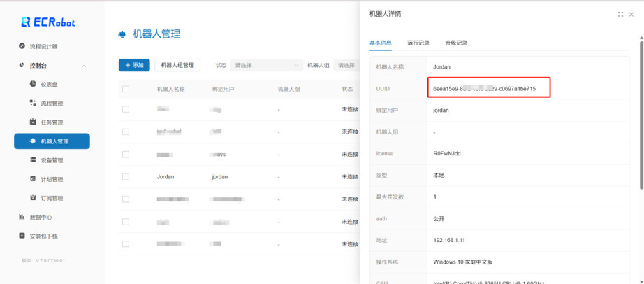Viewport: 644px width, 284px height.
Task: Click the 数据中心 bar chart icon
Action: (22, 217)
